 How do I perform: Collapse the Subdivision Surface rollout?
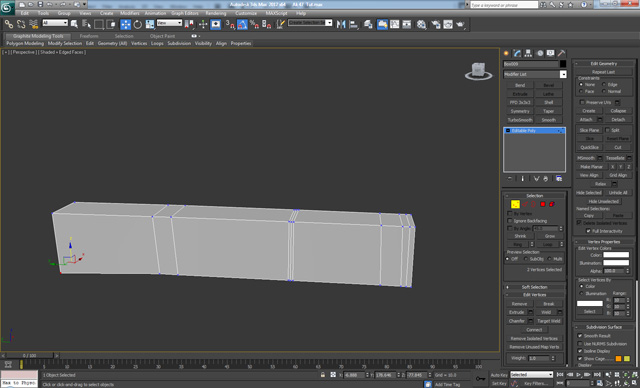pyautogui.click(x=604, y=327)
